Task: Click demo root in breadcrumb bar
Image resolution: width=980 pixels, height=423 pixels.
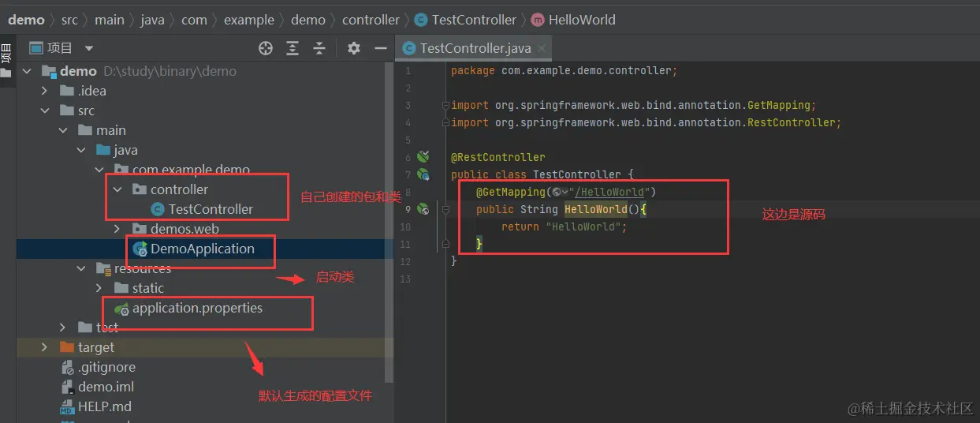Action: click(26, 20)
